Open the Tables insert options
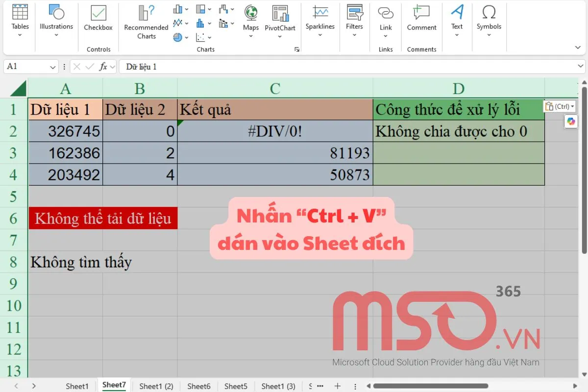This screenshot has width=588, height=392. click(x=20, y=20)
